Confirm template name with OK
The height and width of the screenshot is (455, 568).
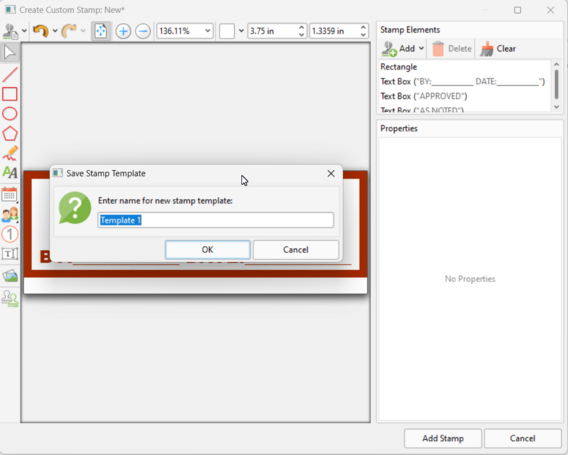click(x=208, y=250)
